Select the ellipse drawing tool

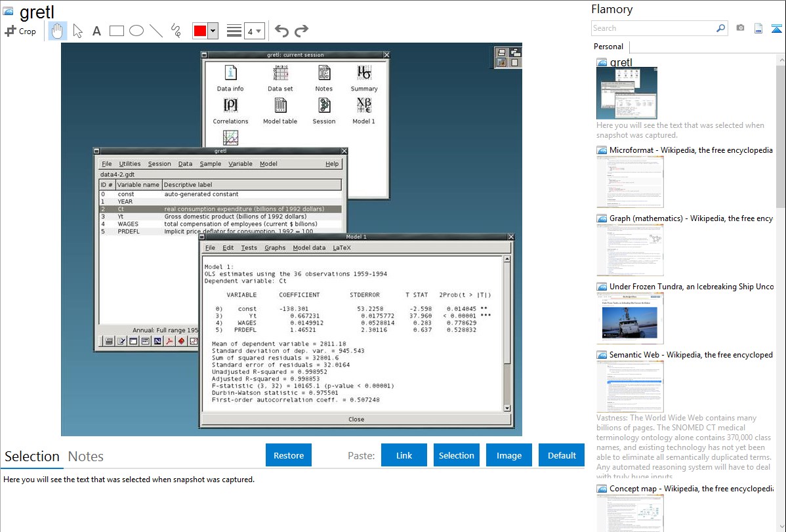pos(136,31)
